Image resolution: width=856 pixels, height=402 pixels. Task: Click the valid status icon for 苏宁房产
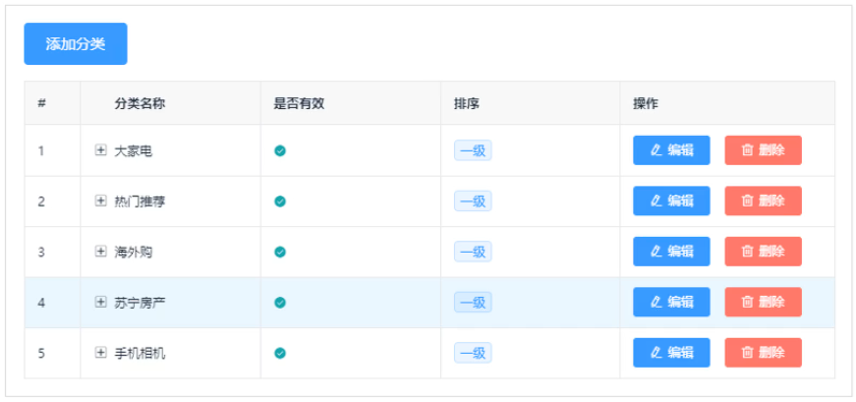pyautogui.click(x=280, y=302)
